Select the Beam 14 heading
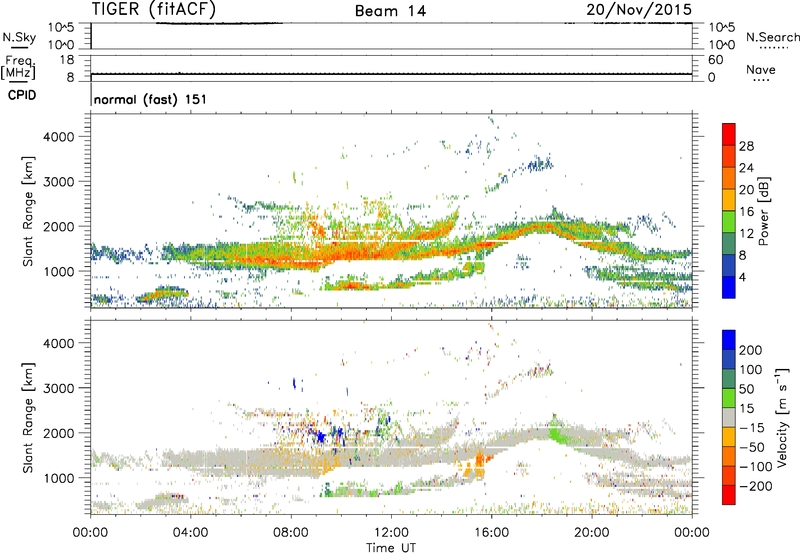Viewport: 800px width, 554px height. tap(390, 11)
